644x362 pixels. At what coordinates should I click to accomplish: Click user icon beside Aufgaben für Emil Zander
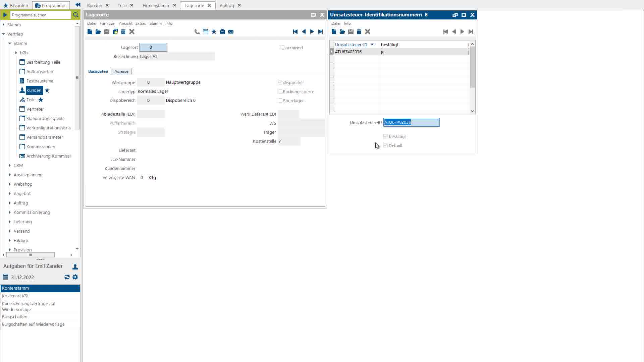(x=75, y=266)
